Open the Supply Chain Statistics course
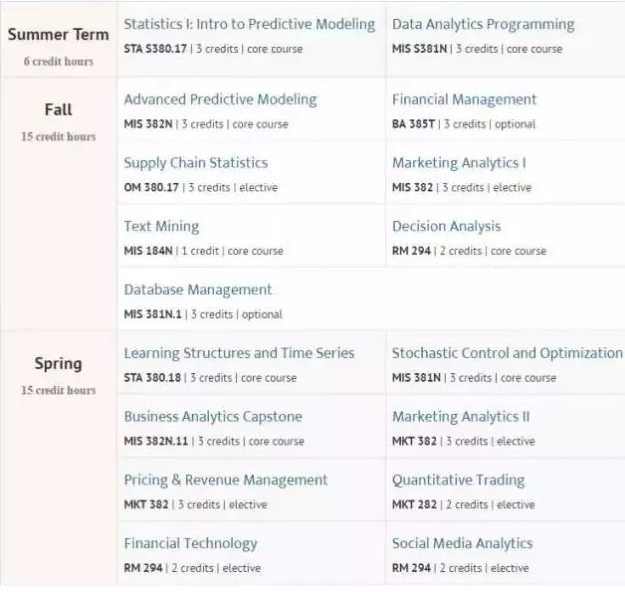The image size is (625, 592). (x=196, y=163)
